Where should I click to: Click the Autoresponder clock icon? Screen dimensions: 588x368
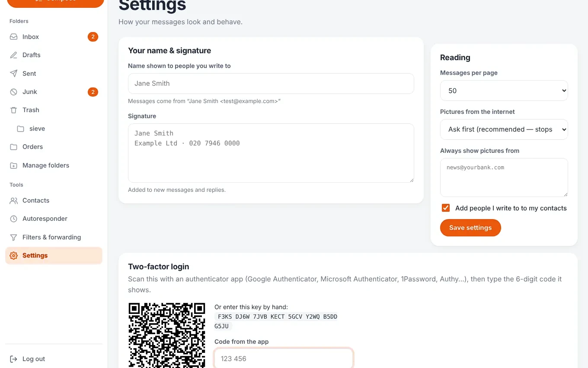(x=14, y=219)
